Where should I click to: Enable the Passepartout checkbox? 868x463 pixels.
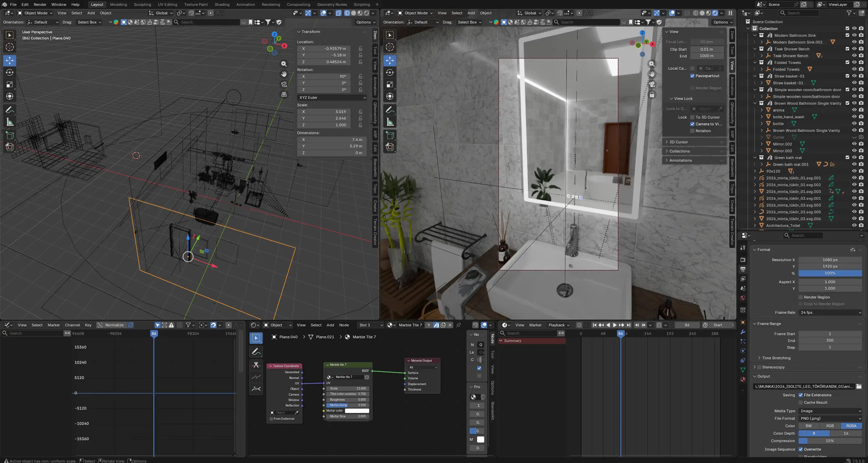(692, 76)
